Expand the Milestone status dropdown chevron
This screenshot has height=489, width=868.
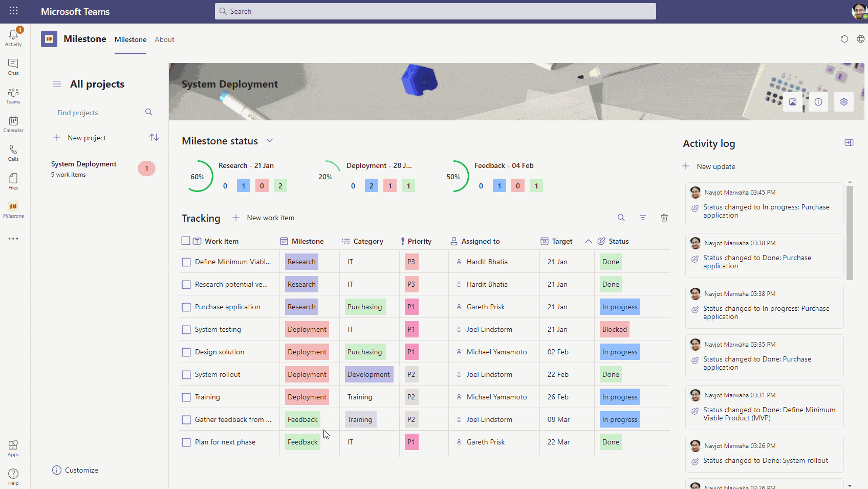tap(270, 141)
